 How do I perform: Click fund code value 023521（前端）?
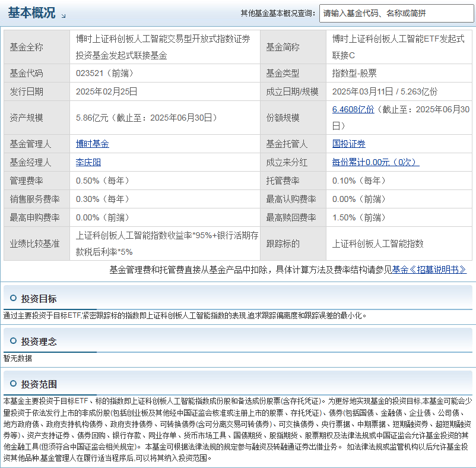[x=104, y=73]
